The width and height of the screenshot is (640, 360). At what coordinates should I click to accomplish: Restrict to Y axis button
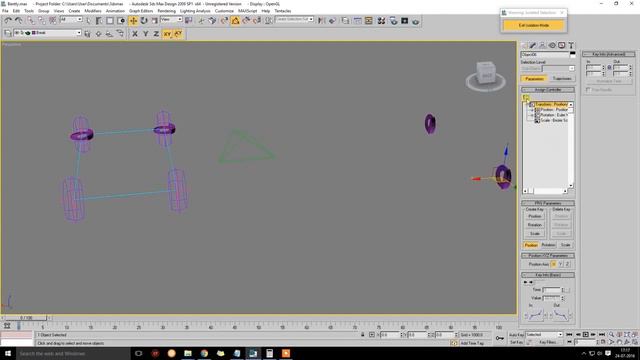tap(145, 34)
